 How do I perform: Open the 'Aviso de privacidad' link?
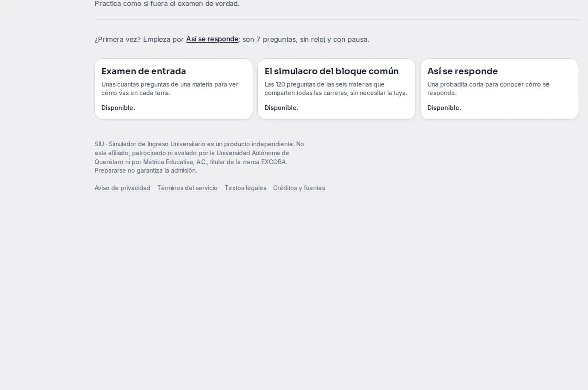tap(122, 188)
